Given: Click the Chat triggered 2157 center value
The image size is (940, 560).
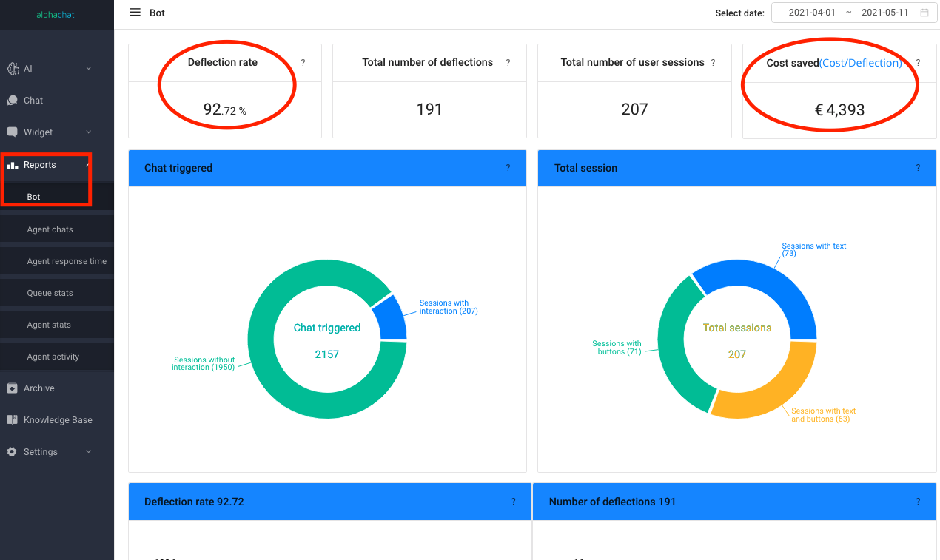Looking at the screenshot, I should [327, 354].
